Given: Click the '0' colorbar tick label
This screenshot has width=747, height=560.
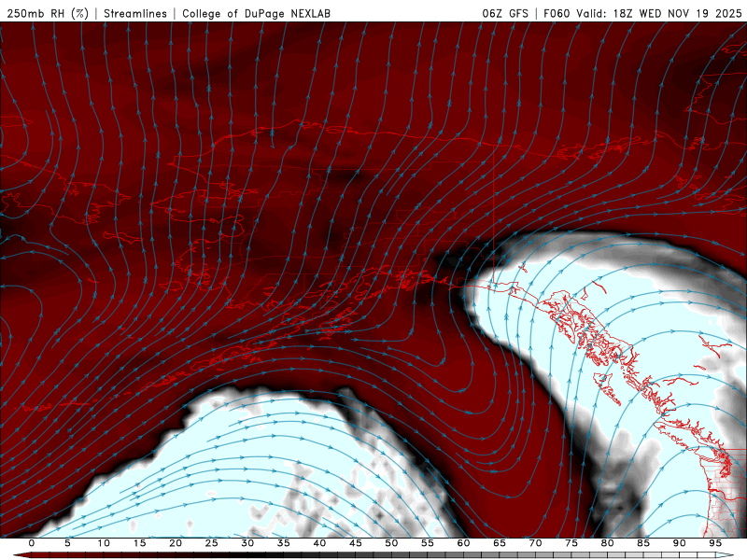Looking at the screenshot, I should pos(32,543).
